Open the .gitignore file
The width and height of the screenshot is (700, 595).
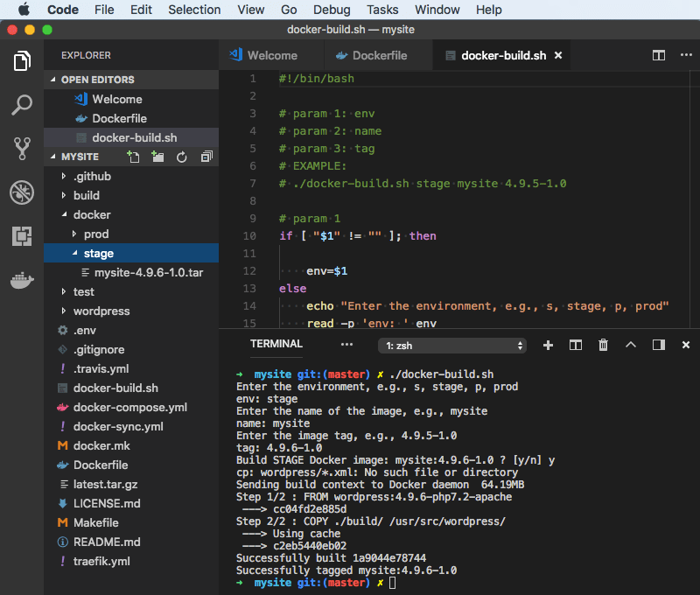[x=131, y=349]
